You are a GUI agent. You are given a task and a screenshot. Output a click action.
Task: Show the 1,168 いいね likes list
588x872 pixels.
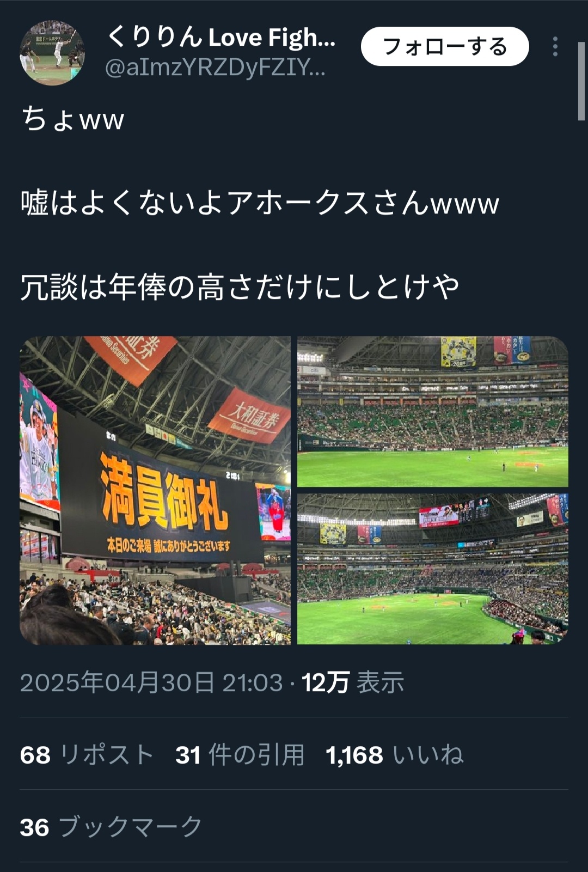click(x=394, y=755)
